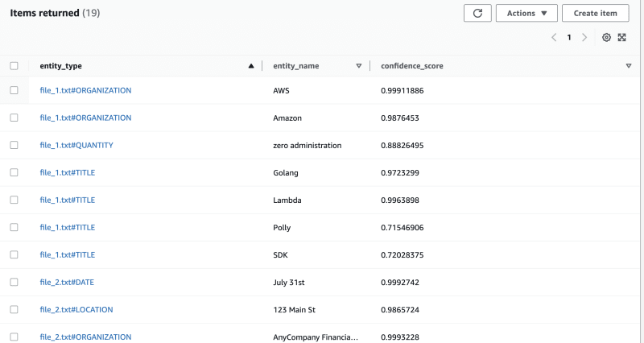Select the checkbox for Polly row
The image size is (644, 343).
click(x=14, y=227)
